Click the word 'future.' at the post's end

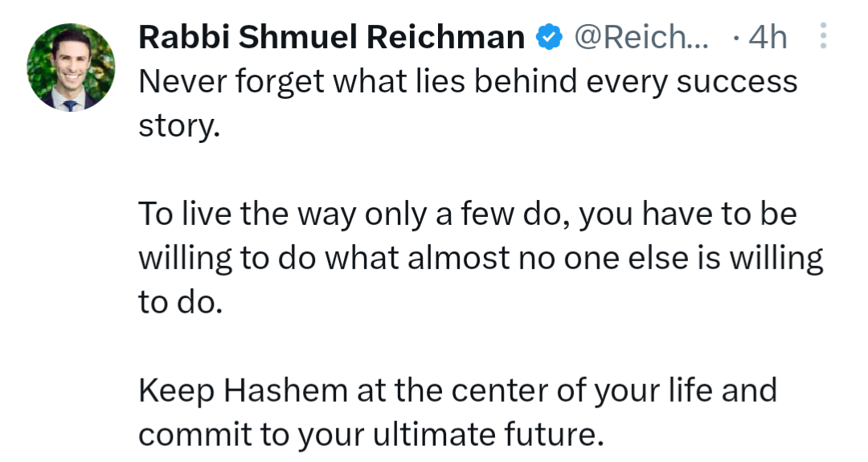coord(554,435)
